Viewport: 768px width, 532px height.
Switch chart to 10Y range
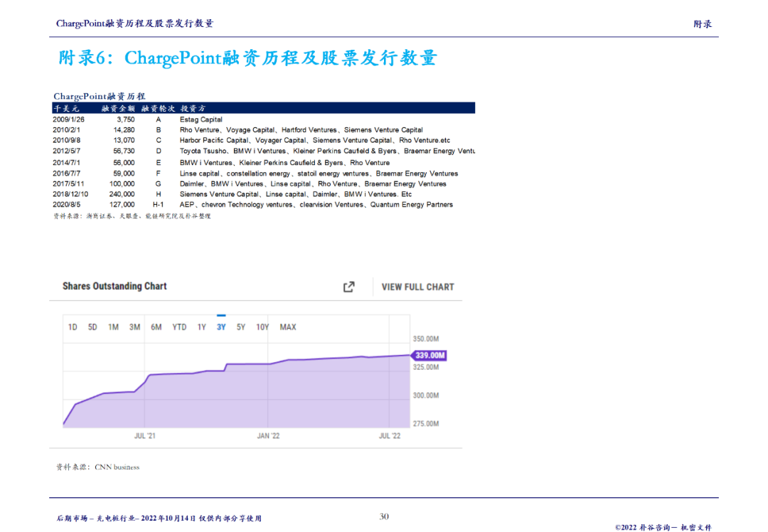[262, 326]
